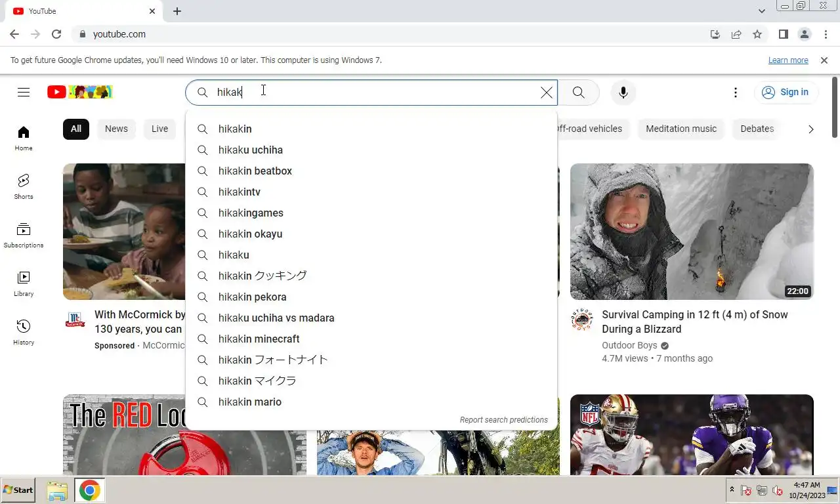
Task: Select the All filter chip
Action: coord(76,129)
